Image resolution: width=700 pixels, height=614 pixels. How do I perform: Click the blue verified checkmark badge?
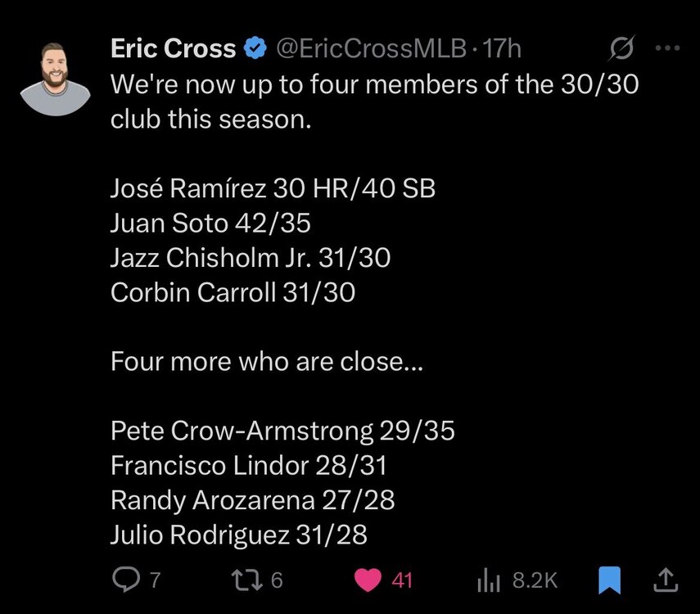point(256,50)
